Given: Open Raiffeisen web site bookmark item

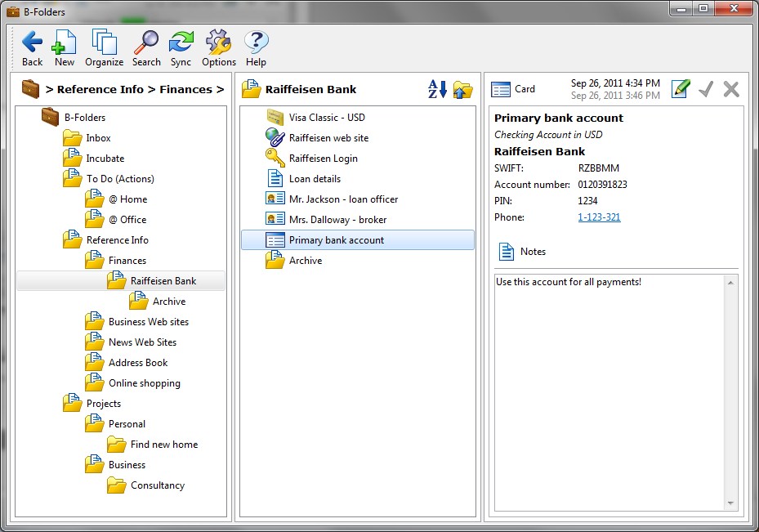Looking at the screenshot, I should (358, 138).
